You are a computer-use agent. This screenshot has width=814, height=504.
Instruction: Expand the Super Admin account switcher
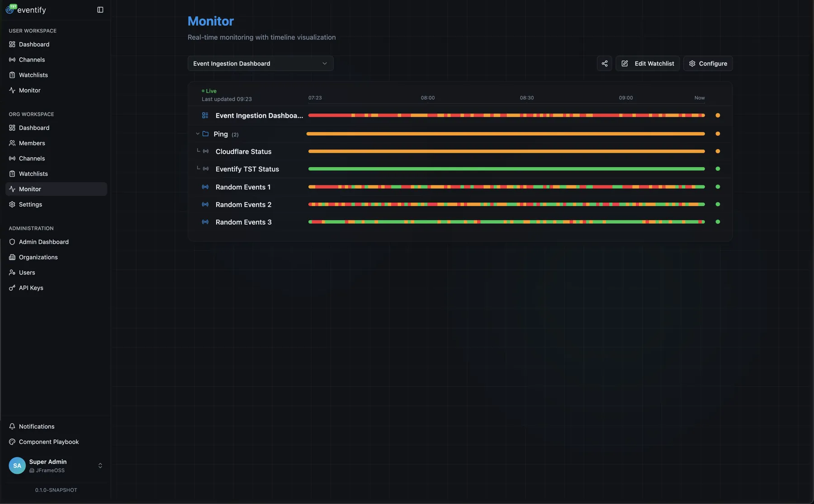[100, 466]
